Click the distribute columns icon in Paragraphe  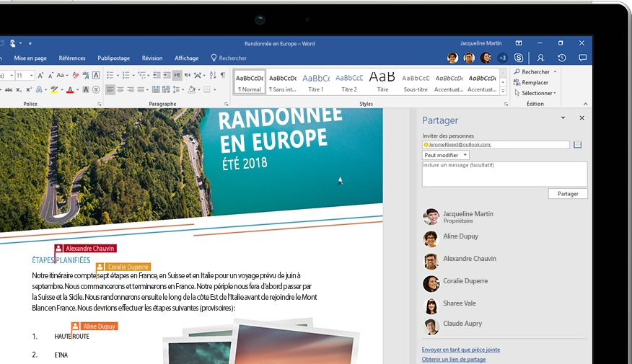tap(156, 89)
